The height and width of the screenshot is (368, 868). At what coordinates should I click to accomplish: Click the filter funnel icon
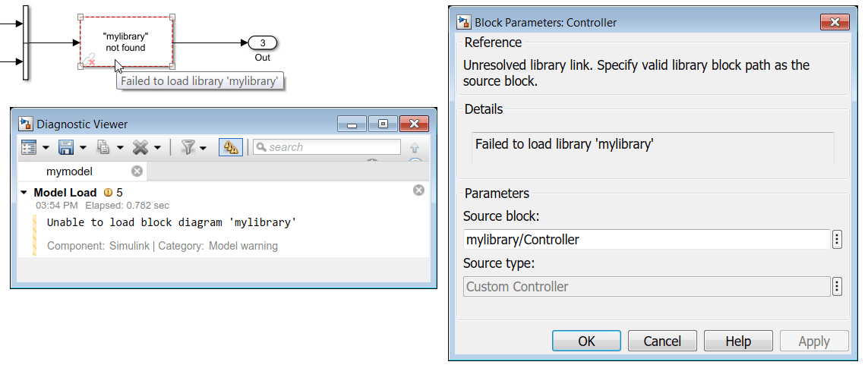click(x=188, y=147)
